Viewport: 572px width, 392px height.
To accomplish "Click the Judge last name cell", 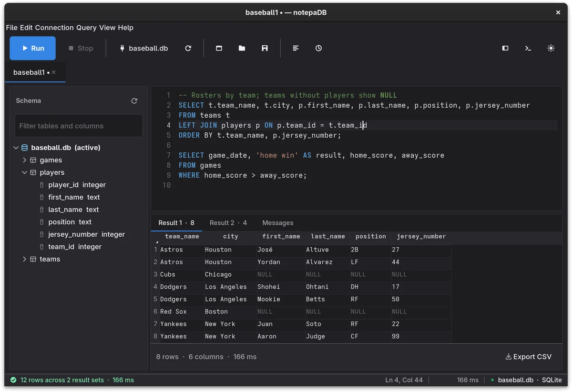I will click(x=327, y=336).
